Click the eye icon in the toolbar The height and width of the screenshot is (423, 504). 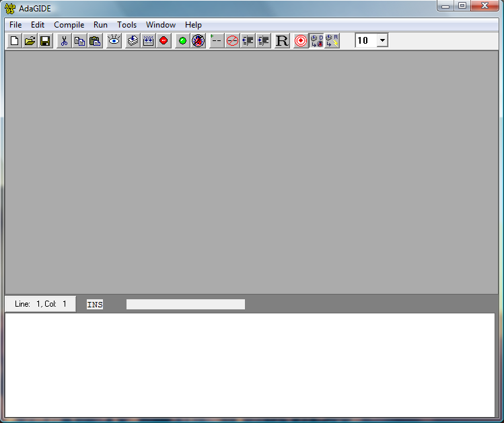(114, 41)
